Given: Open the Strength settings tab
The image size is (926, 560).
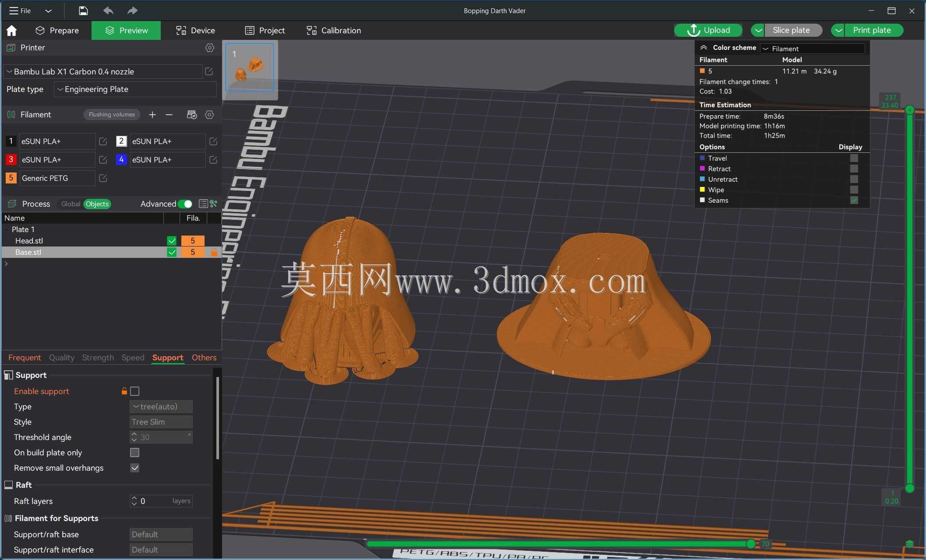Looking at the screenshot, I should (98, 358).
